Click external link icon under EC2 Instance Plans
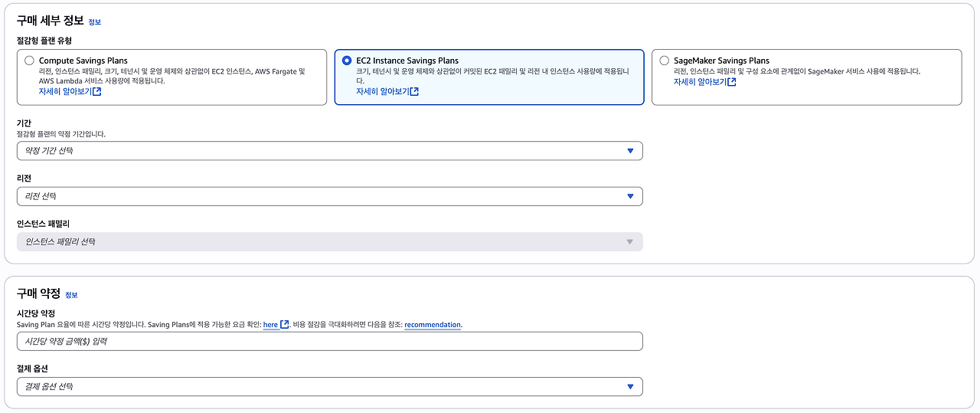 pyautogui.click(x=414, y=92)
